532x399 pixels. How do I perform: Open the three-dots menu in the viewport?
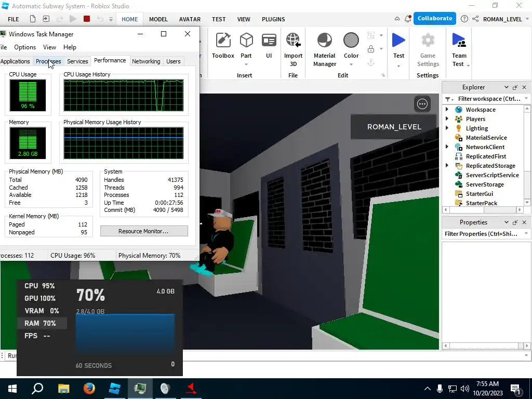[x=422, y=104]
